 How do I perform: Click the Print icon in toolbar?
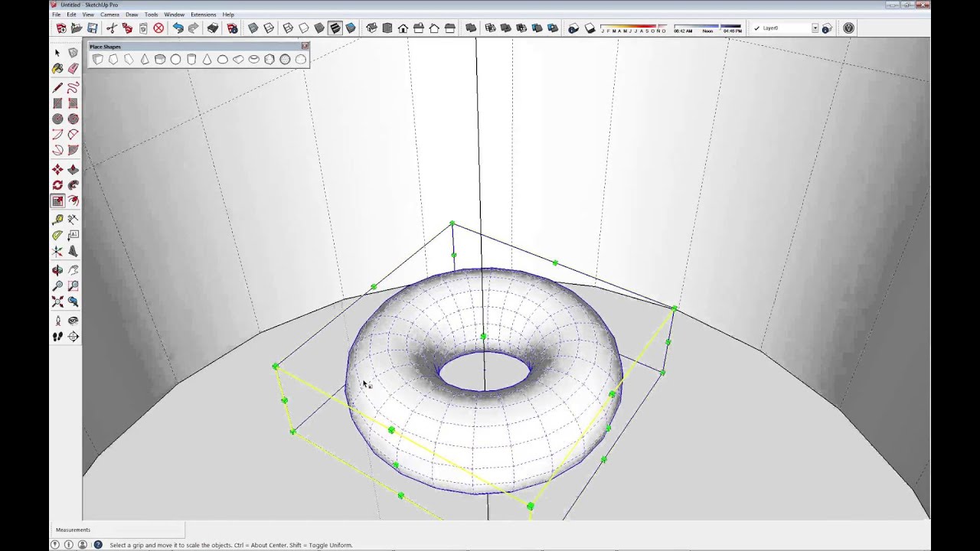click(x=213, y=28)
